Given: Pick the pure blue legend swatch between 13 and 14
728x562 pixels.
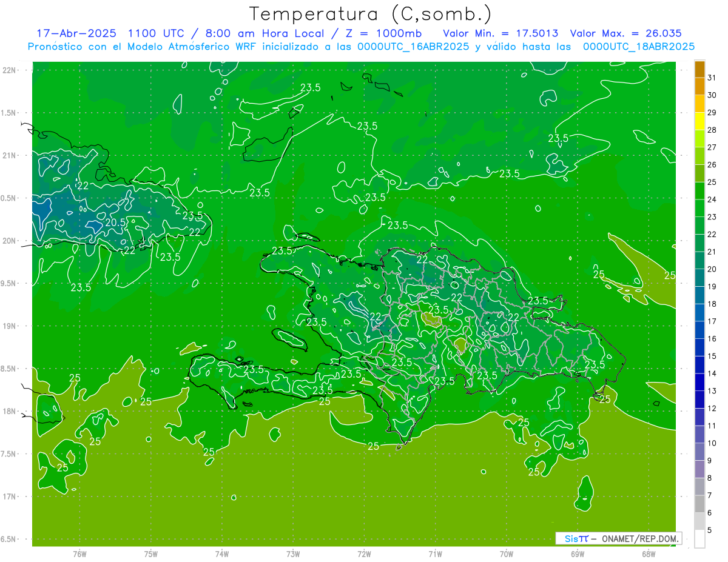Looking at the screenshot, I should [699, 382].
